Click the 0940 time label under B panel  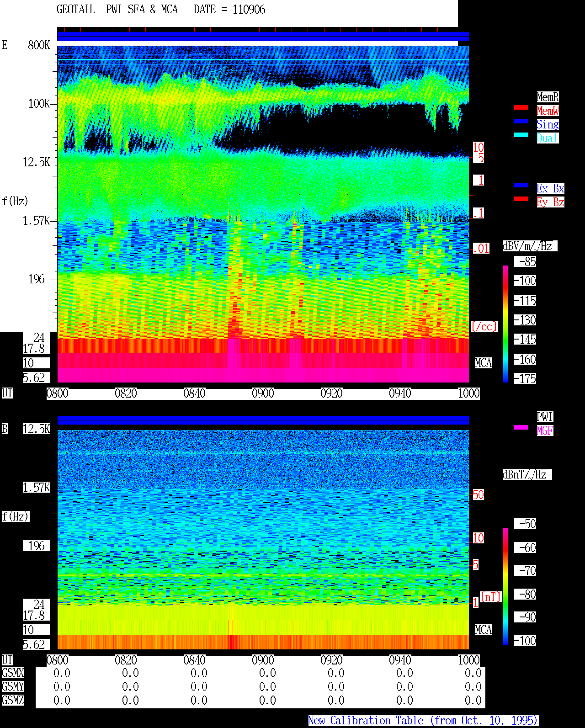[400, 660]
